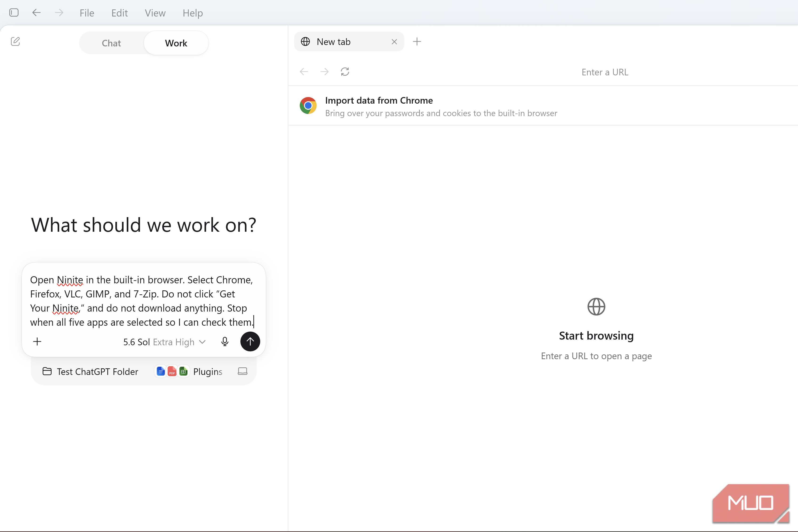This screenshot has height=532, width=798.
Task: Reload the built-in browser page
Action: pos(345,72)
